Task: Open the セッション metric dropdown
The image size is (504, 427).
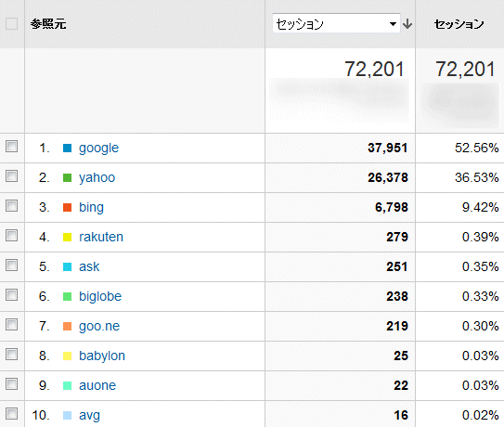Action: [336, 23]
